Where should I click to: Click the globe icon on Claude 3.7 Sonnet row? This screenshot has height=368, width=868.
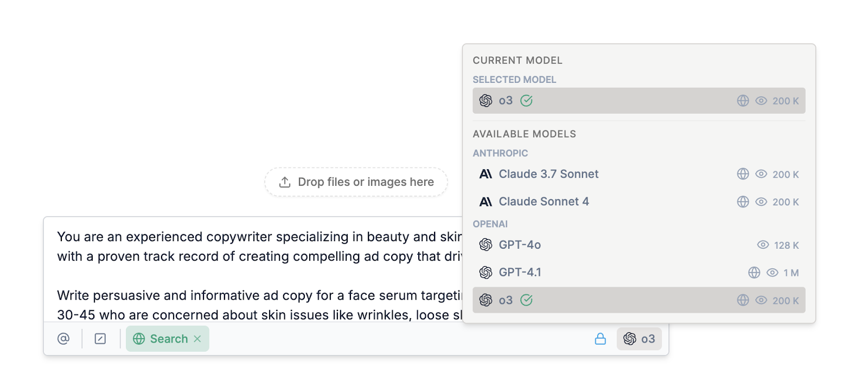pyautogui.click(x=743, y=174)
